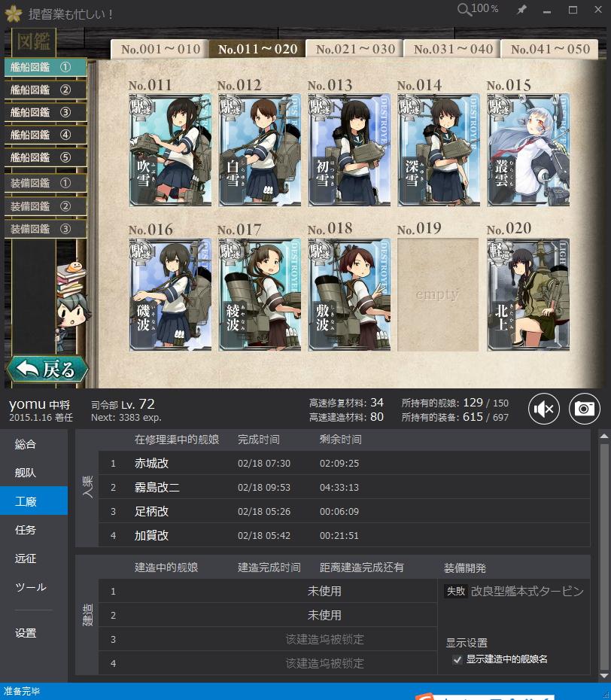The image size is (611, 700).
Task: Switch to the No.021～030 tab
Action: tap(355, 49)
